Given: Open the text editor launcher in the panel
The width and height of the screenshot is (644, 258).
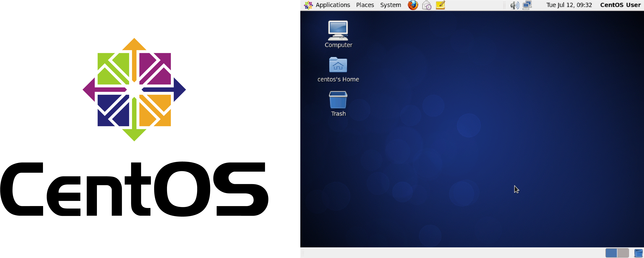Looking at the screenshot, I should coord(440,5).
